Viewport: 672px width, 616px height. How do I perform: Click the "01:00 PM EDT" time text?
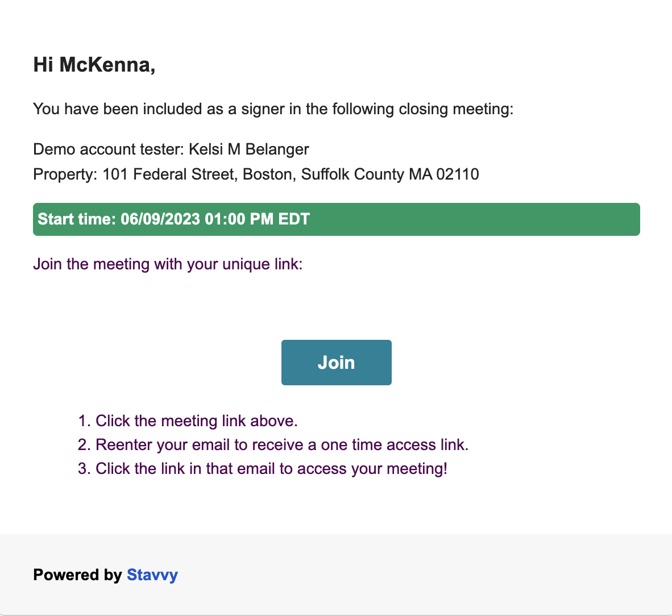(257, 219)
